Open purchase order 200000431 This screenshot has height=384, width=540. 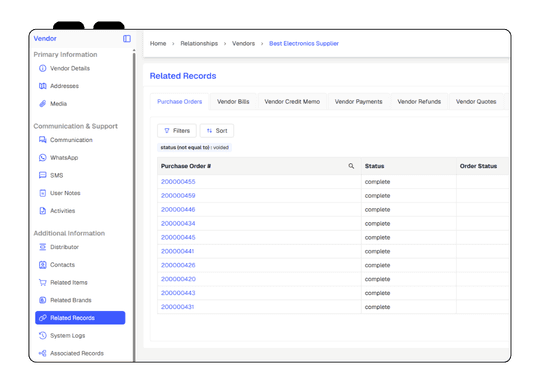point(177,307)
